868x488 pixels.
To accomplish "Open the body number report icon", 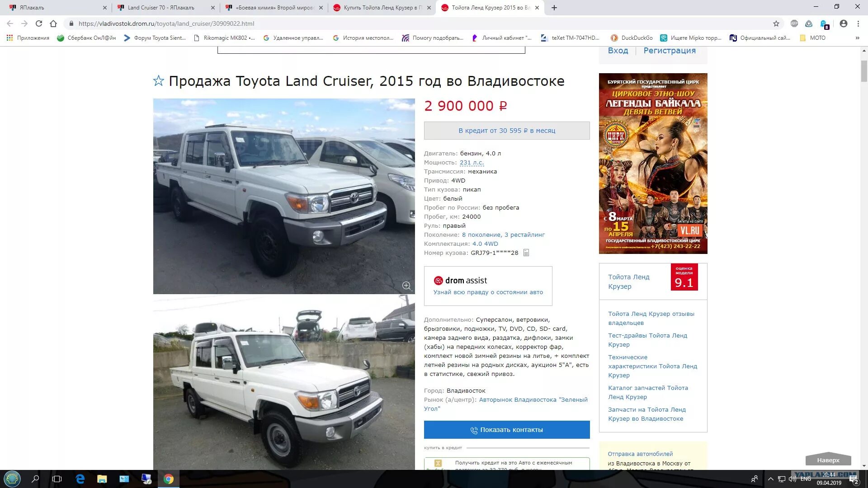I will pyautogui.click(x=526, y=253).
